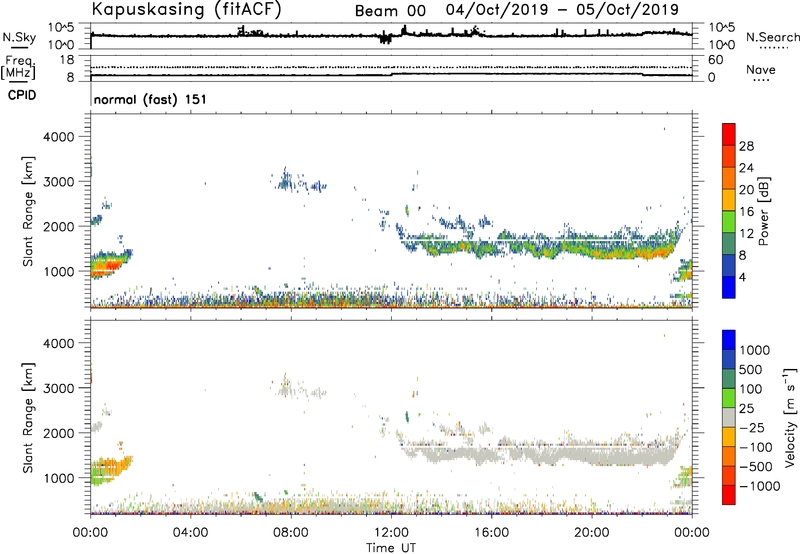Click the "CPID" label
The width and height of the screenshot is (800, 554).
click(22, 95)
